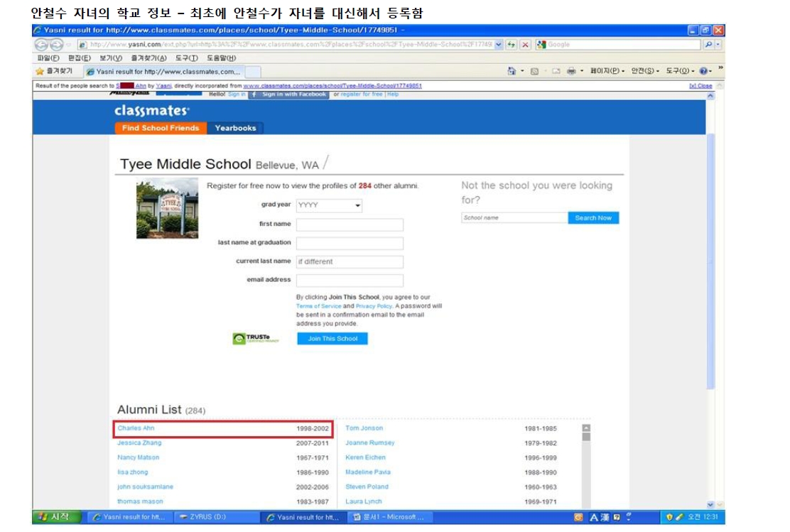Screen dimensions: 790x532
Task: Expand the address bar URL history dropdown
Action: pyautogui.click(x=498, y=44)
